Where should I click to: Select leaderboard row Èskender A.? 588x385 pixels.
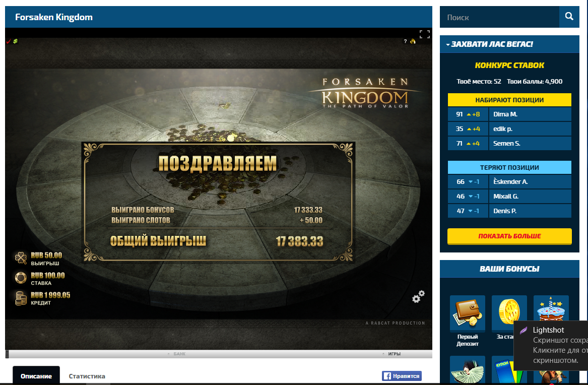pyautogui.click(x=509, y=182)
